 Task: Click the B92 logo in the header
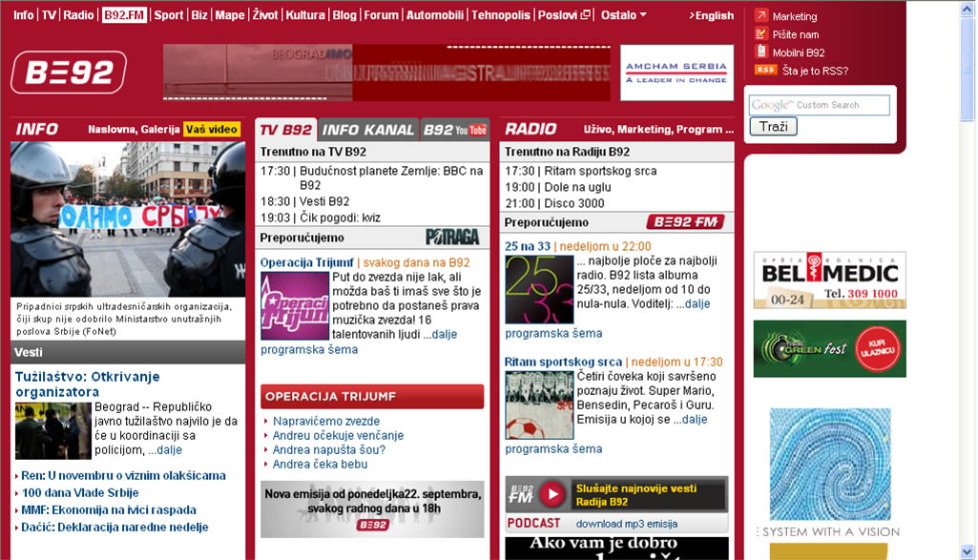(69, 73)
